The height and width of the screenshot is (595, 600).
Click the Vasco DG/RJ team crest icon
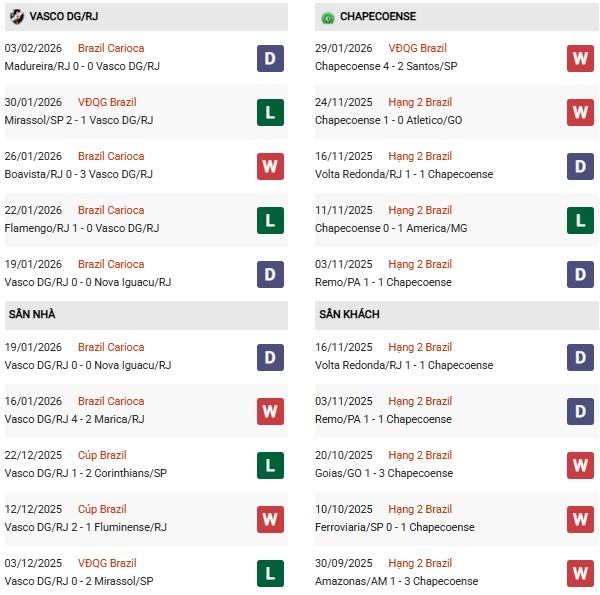[x=16, y=17]
